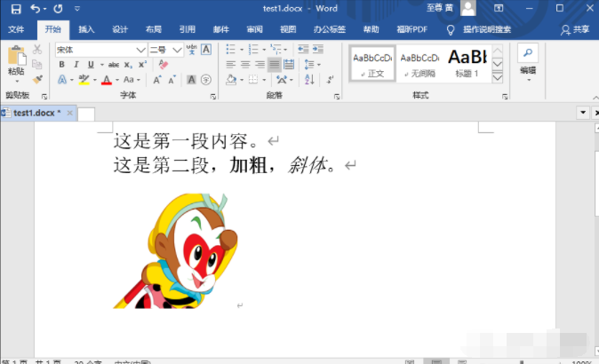
Task: Align text left
Action: click(231, 65)
